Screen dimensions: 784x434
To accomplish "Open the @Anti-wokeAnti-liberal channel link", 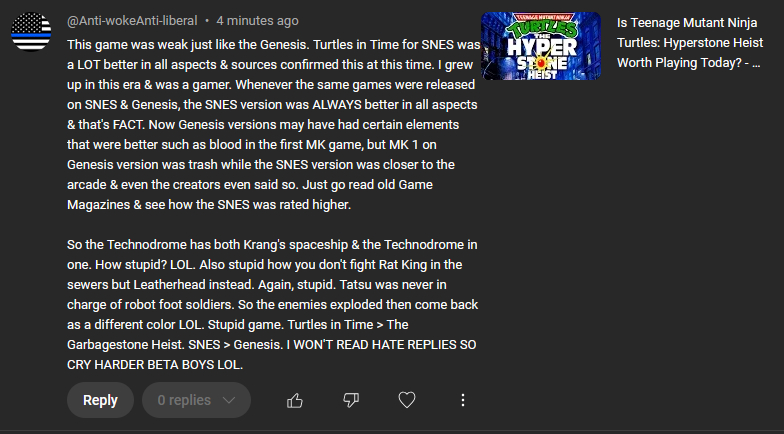I will 130,20.
